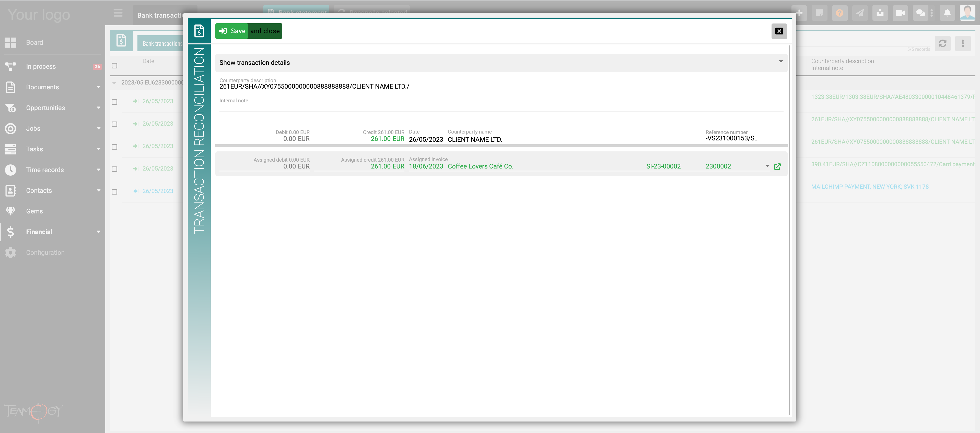Click invoice number SI-23-00002
Viewport: 980px width, 433px height.
tap(663, 166)
